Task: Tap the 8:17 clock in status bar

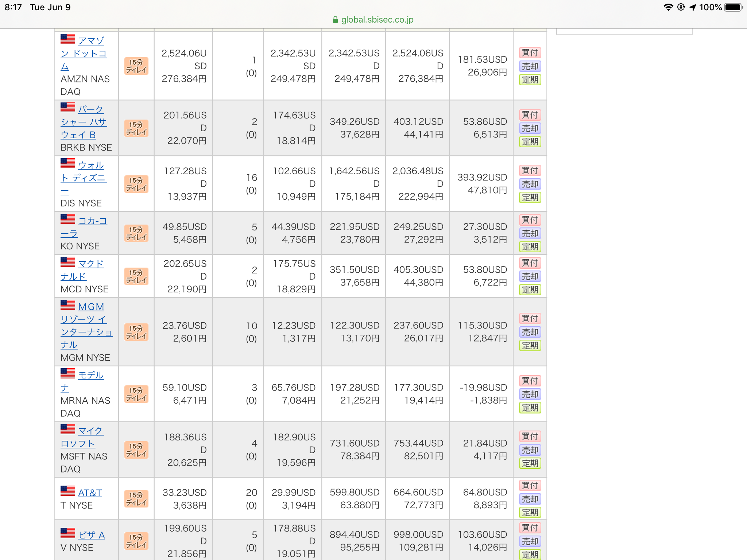Action: click(13, 7)
